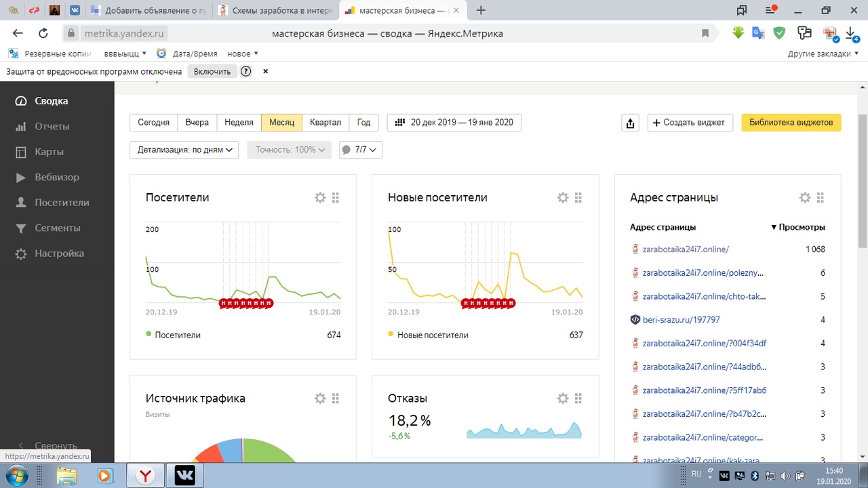868x488 pixels.
Task: Select the Неделя period
Action: tap(239, 123)
